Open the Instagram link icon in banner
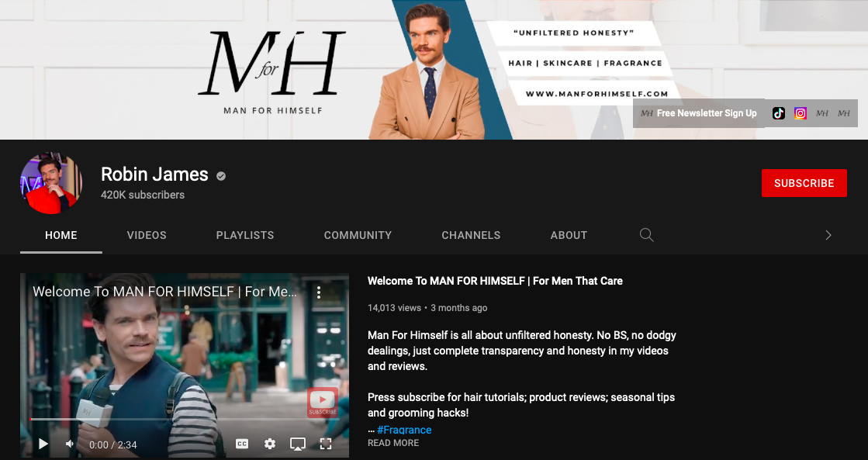 [801, 113]
